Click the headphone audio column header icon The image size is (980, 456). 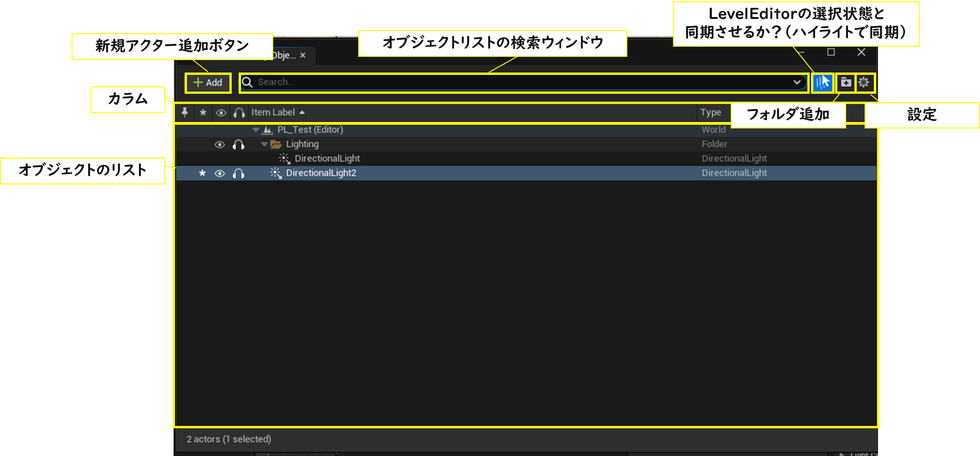[238, 113]
